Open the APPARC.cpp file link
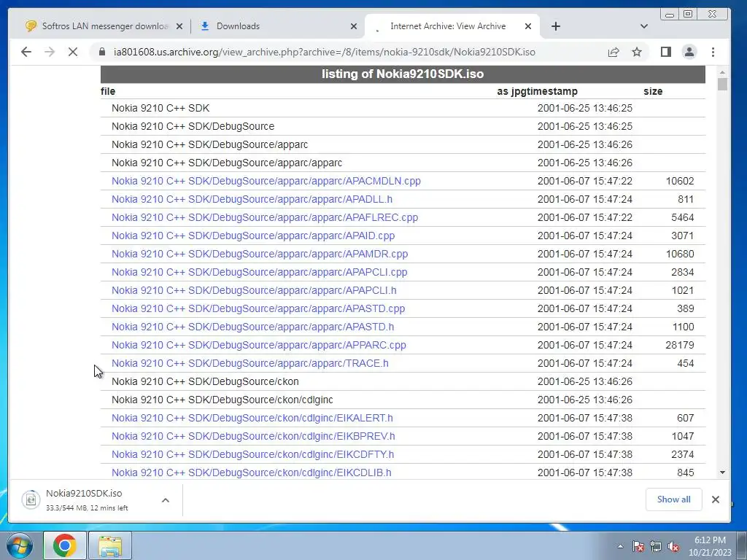 [259, 345]
